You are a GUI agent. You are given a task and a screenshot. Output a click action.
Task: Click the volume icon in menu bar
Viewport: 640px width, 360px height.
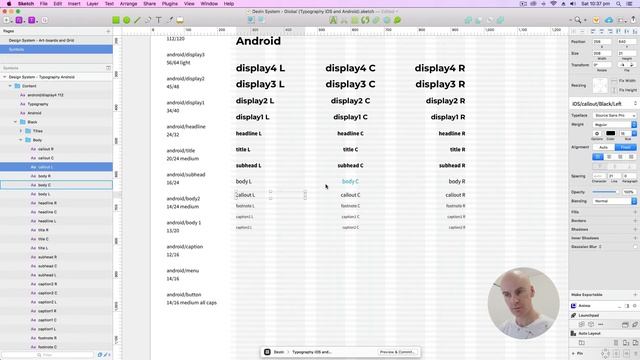point(573,4)
